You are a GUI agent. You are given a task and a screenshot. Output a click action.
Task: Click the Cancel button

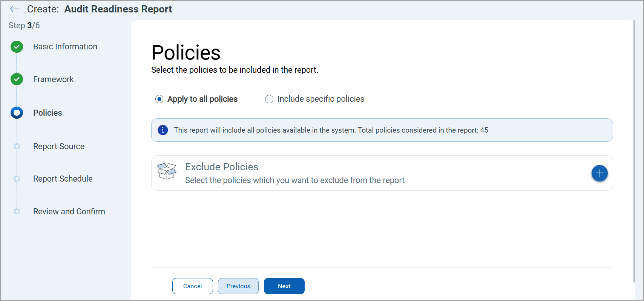tap(193, 286)
